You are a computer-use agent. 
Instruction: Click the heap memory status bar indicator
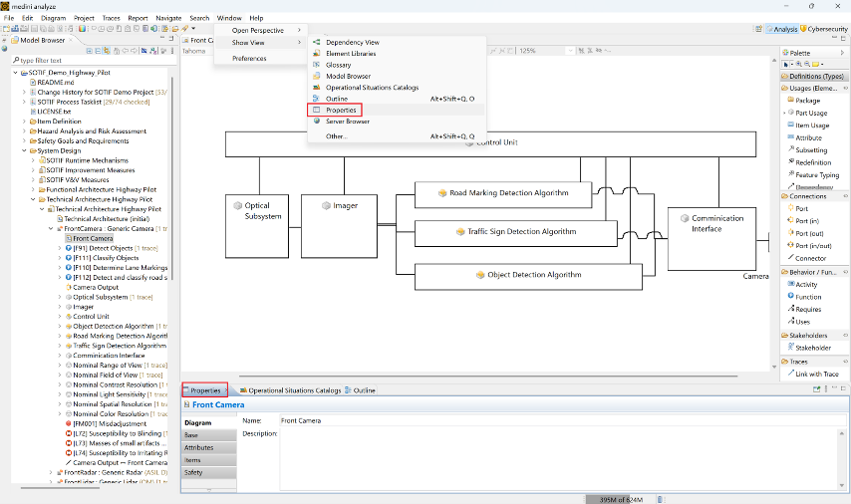click(x=621, y=499)
